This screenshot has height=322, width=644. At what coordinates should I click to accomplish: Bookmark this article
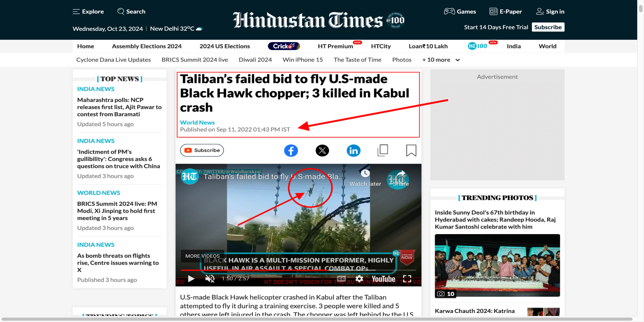411,151
